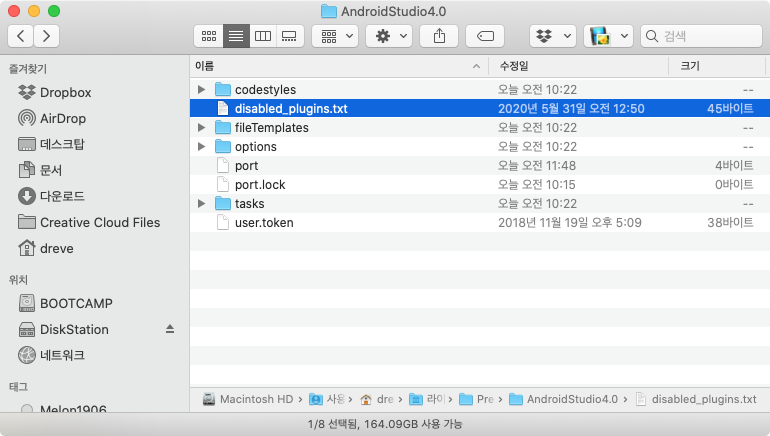The height and width of the screenshot is (436, 770).
Task: Select DiskStation in the sidebar
Action: point(63,329)
